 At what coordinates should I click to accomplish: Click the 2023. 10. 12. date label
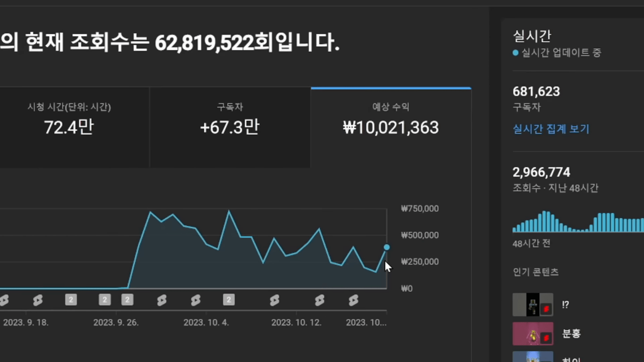[x=296, y=323]
